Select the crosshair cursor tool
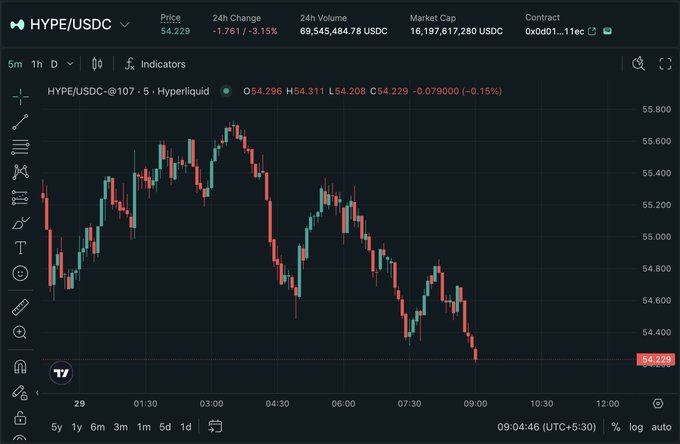The width and height of the screenshot is (680, 444). tap(20, 97)
